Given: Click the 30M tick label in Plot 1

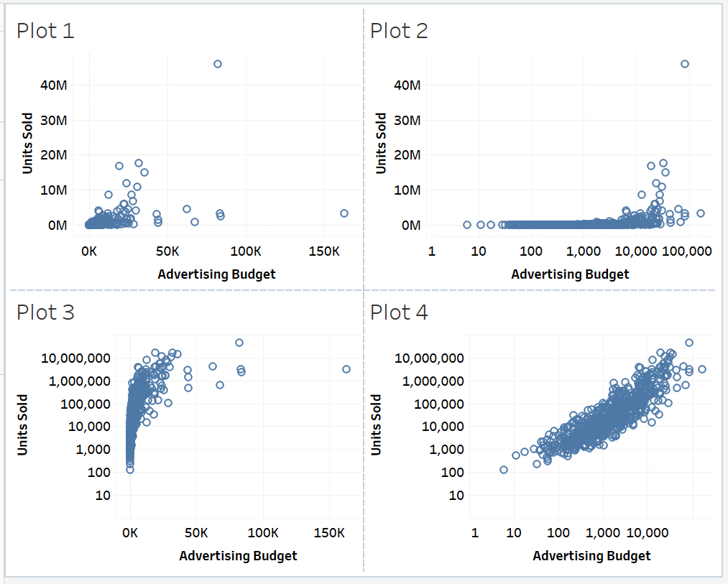Looking at the screenshot, I should (x=54, y=121).
